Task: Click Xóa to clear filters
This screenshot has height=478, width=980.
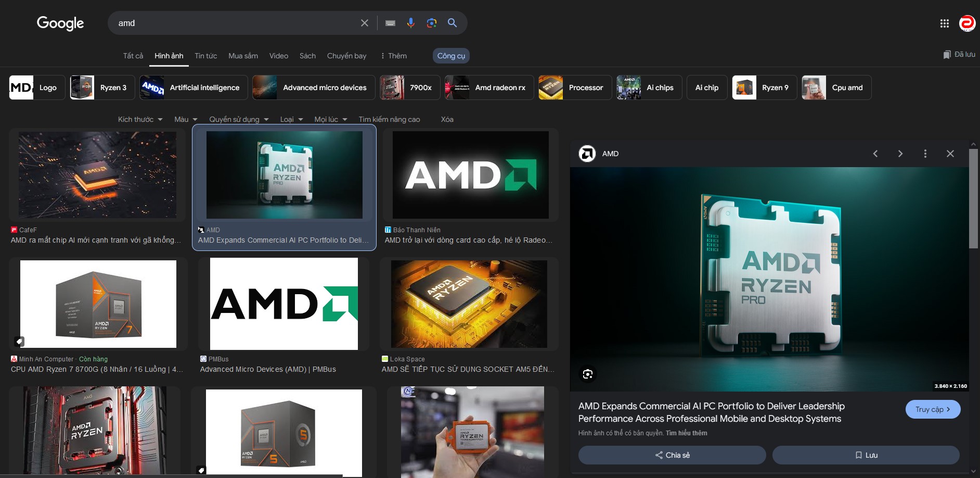Action: (x=447, y=119)
